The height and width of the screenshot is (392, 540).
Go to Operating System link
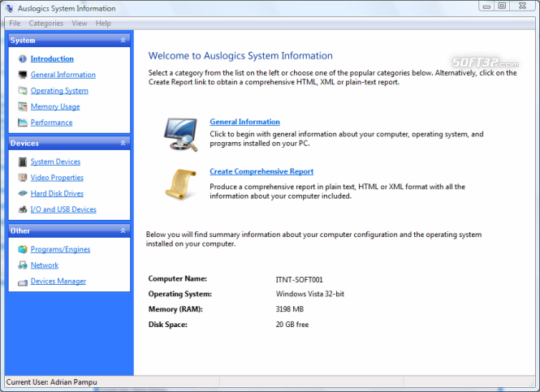(59, 91)
